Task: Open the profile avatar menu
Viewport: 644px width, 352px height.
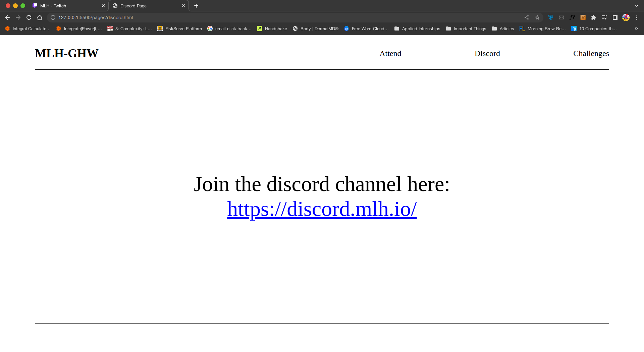Action: (x=626, y=17)
